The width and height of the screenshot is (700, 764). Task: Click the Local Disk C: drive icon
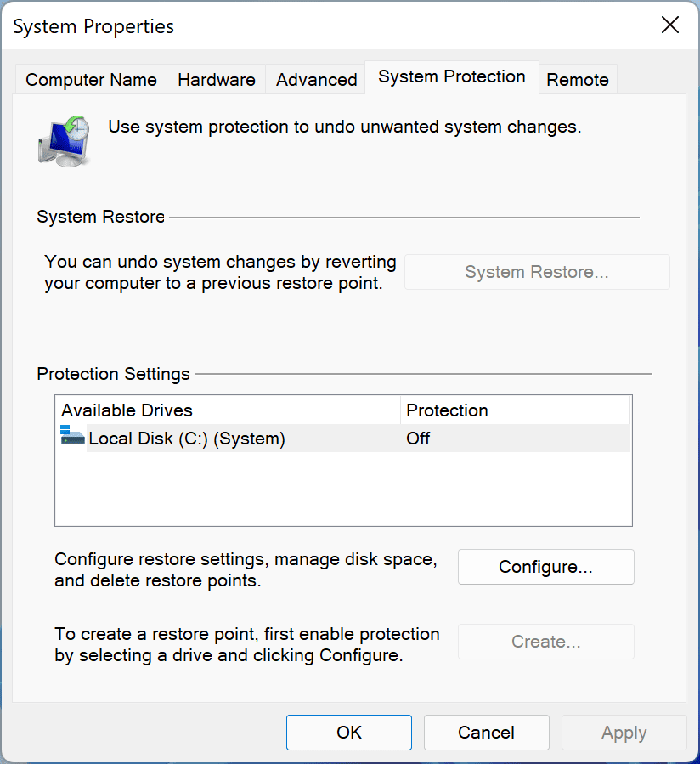72,435
